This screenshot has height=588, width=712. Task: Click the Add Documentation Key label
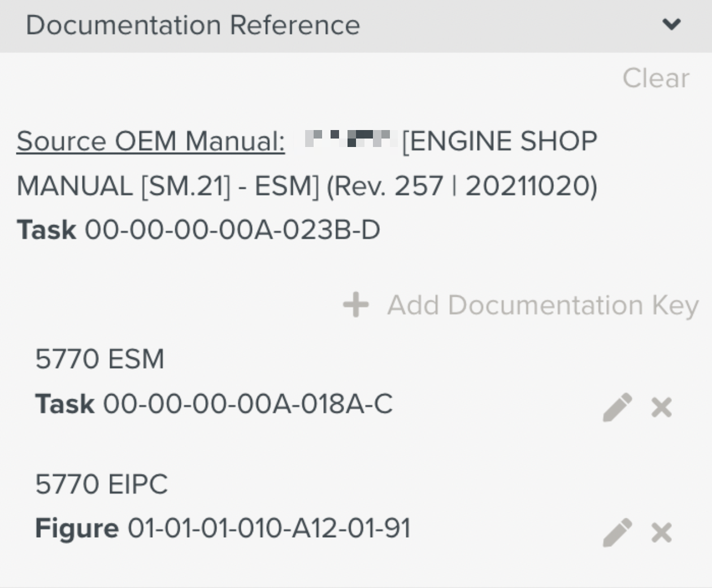click(542, 305)
